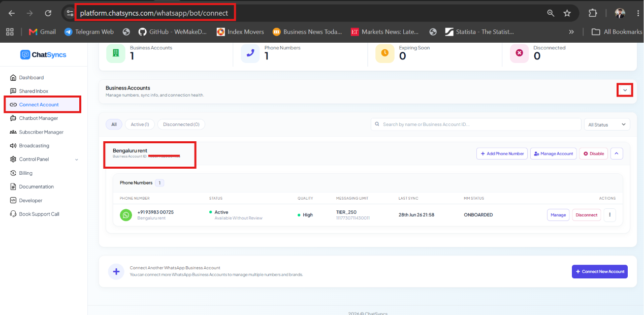Click the ChatSyncs logo
The image size is (644, 315).
tap(43, 54)
